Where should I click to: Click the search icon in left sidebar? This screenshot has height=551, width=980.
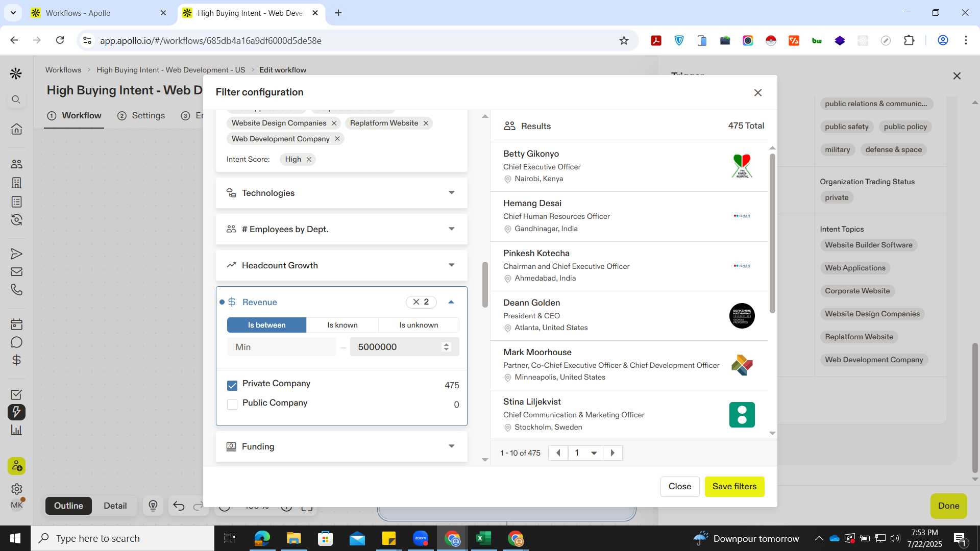point(16,99)
